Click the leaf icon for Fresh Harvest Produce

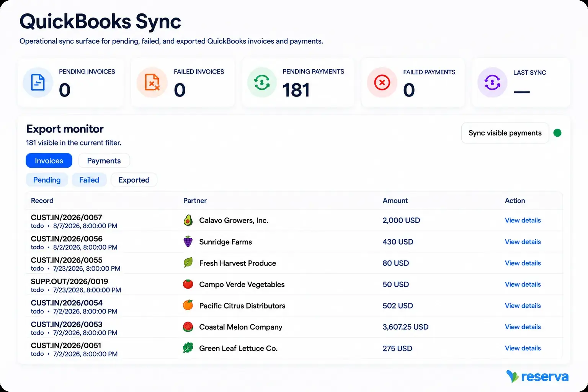pos(188,263)
